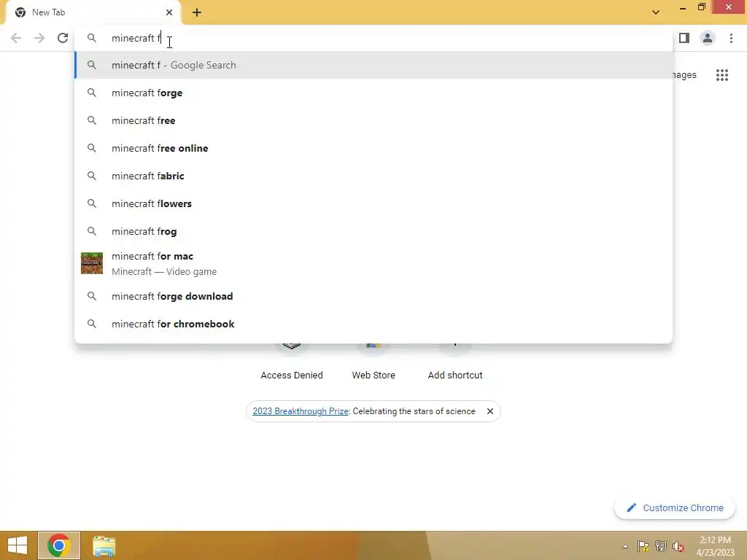This screenshot has width=747, height=560.
Task: Select the 'minecraft flowers' suggestion
Action: click(x=373, y=203)
